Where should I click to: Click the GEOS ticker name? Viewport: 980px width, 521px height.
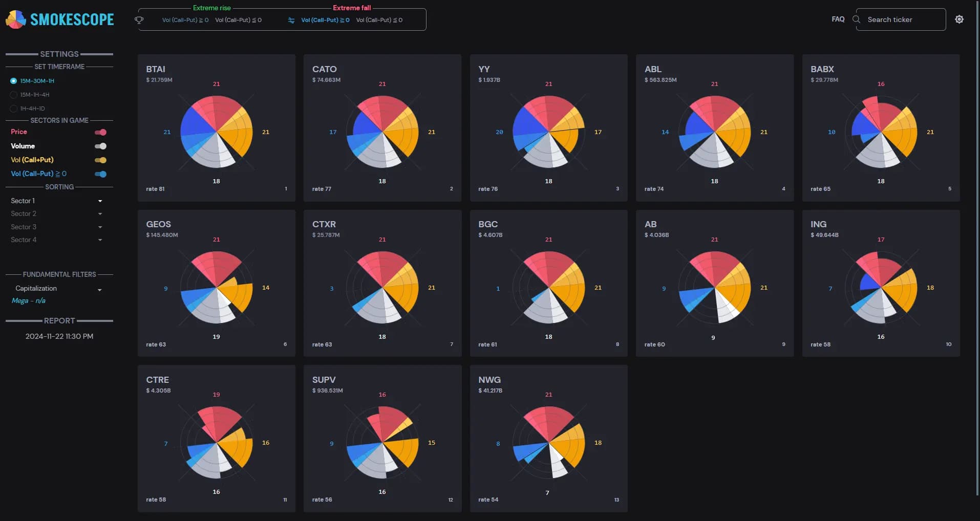tap(159, 224)
